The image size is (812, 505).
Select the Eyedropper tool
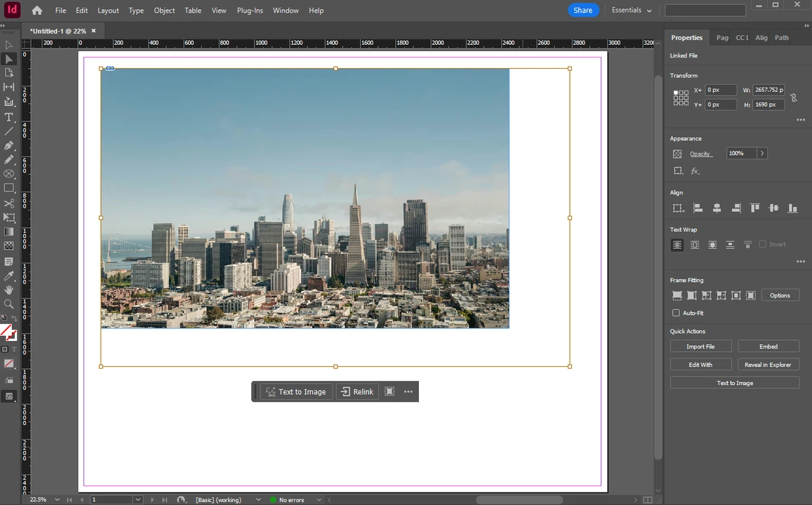tap(9, 276)
